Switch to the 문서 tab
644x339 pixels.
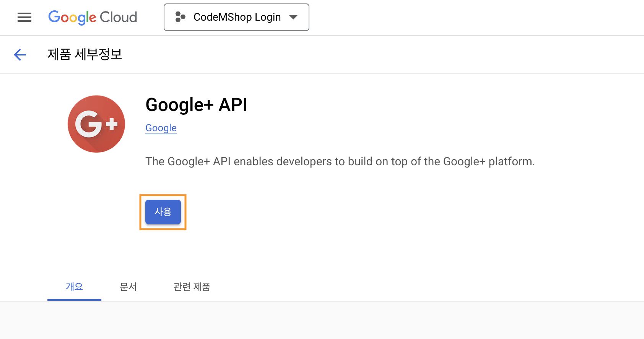[128, 287]
